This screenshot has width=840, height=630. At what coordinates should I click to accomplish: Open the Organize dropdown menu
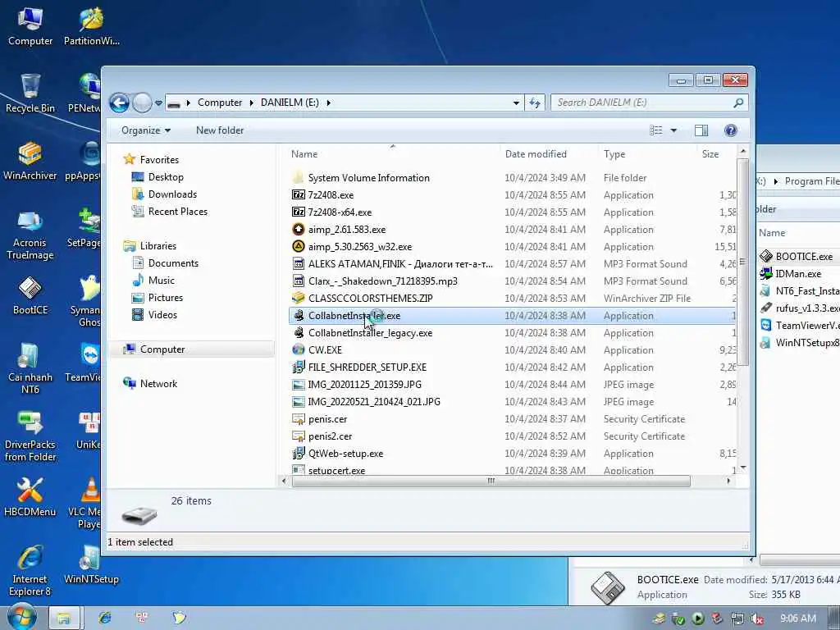[146, 130]
